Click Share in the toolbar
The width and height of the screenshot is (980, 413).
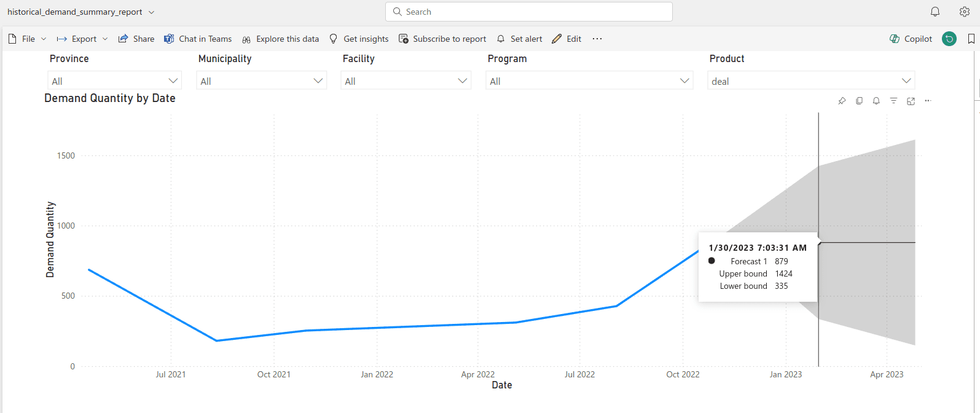click(136, 39)
